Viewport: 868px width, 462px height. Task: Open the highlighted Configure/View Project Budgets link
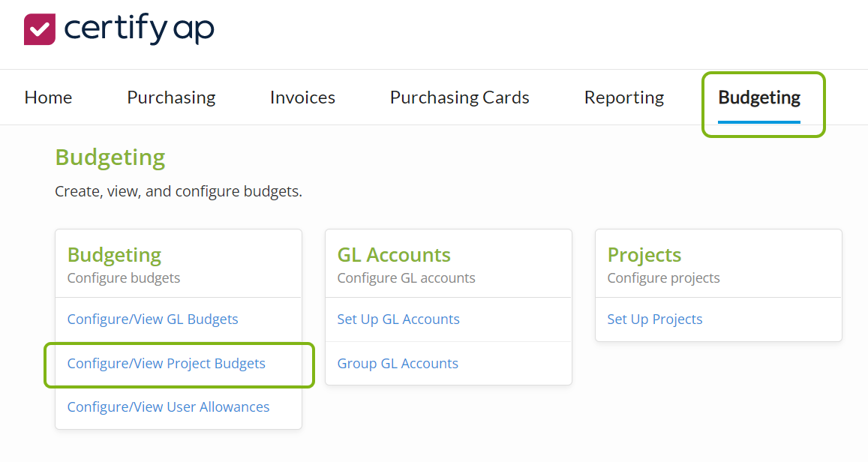coord(166,363)
